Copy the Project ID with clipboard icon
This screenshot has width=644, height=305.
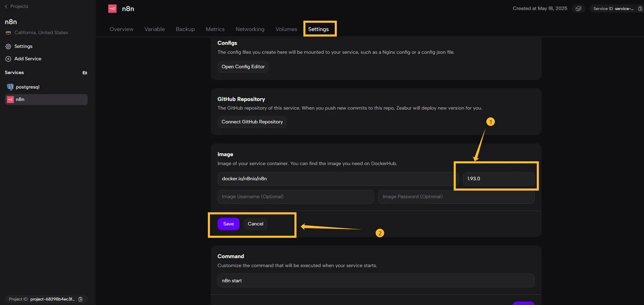81,299
